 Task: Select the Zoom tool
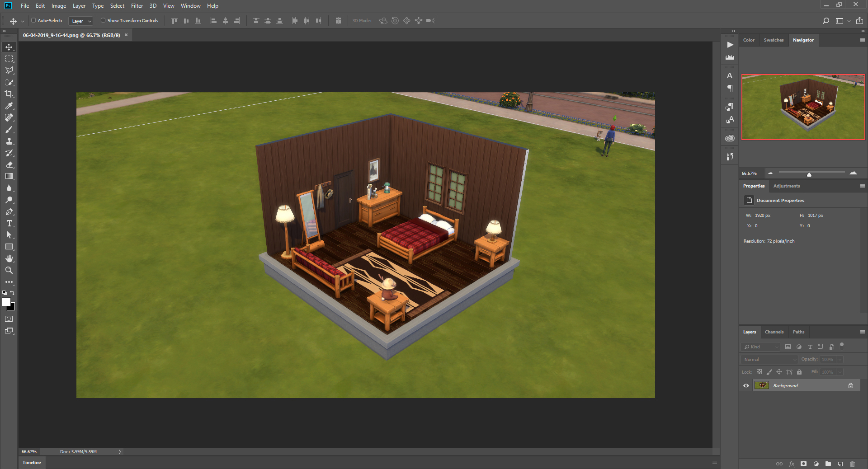(9, 270)
